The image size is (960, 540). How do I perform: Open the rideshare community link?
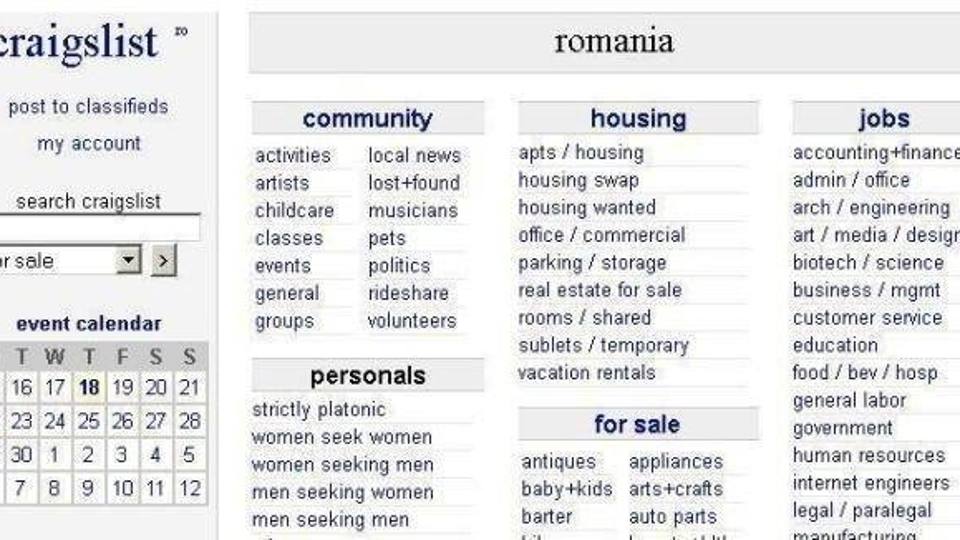[x=408, y=293]
